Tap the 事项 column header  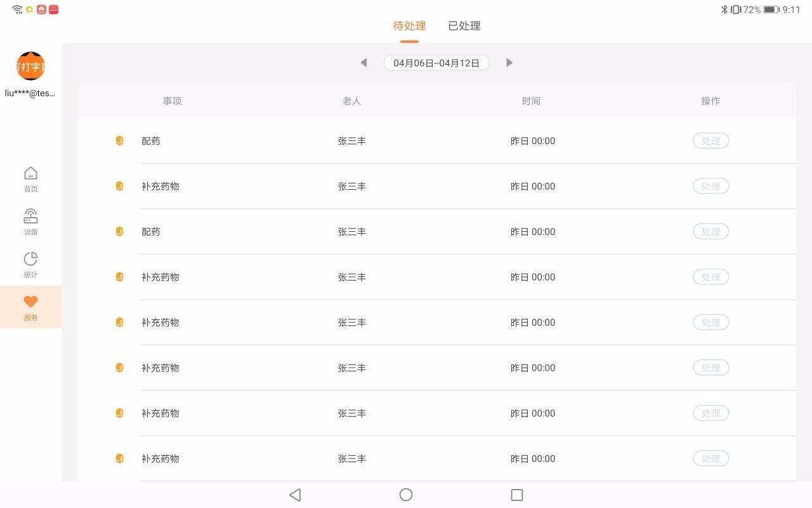click(x=172, y=101)
